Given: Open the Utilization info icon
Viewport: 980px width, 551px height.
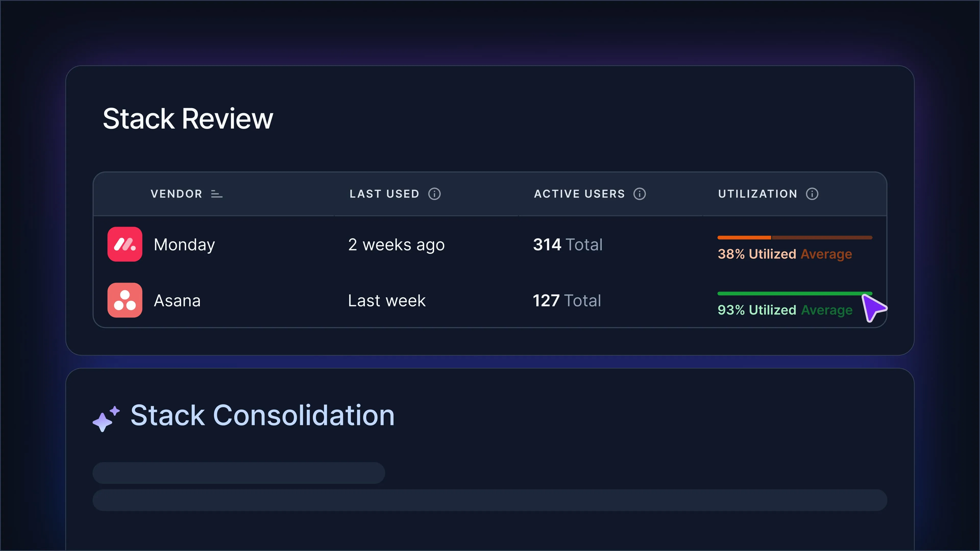Looking at the screenshot, I should [812, 194].
